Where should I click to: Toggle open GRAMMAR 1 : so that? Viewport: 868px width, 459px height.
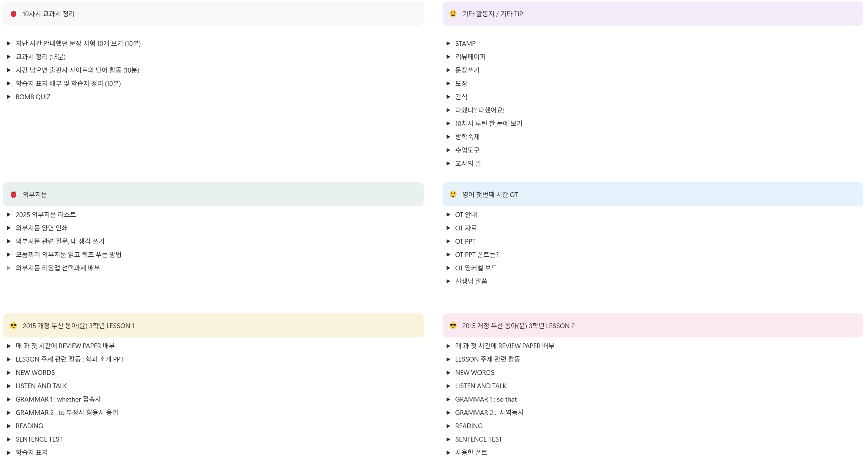click(x=448, y=399)
